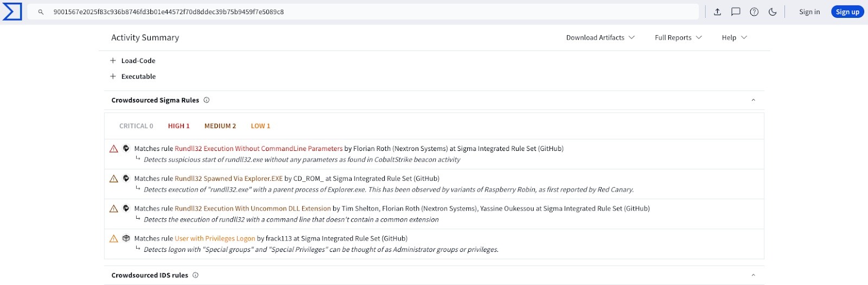Switch to LOW 1 severity tab
Screen dimensions: 868x285
260,126
